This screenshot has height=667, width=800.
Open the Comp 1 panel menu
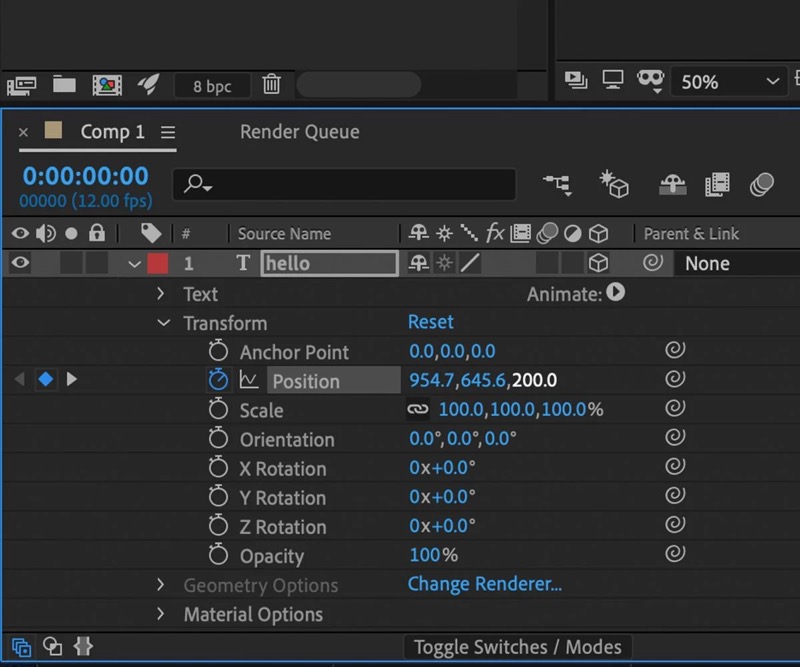[168, 132]
